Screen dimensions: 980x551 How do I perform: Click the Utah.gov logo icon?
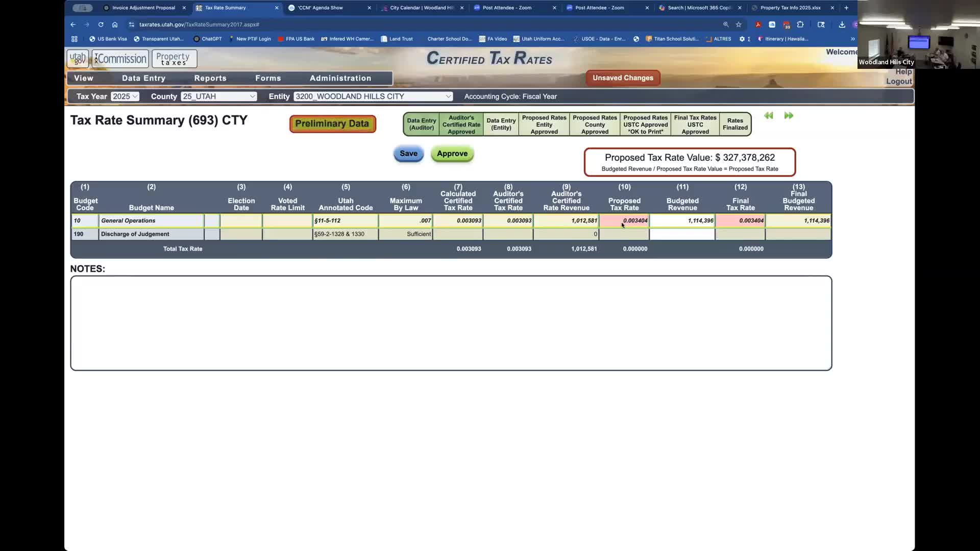pyautogui.click(x=78, y=59)
